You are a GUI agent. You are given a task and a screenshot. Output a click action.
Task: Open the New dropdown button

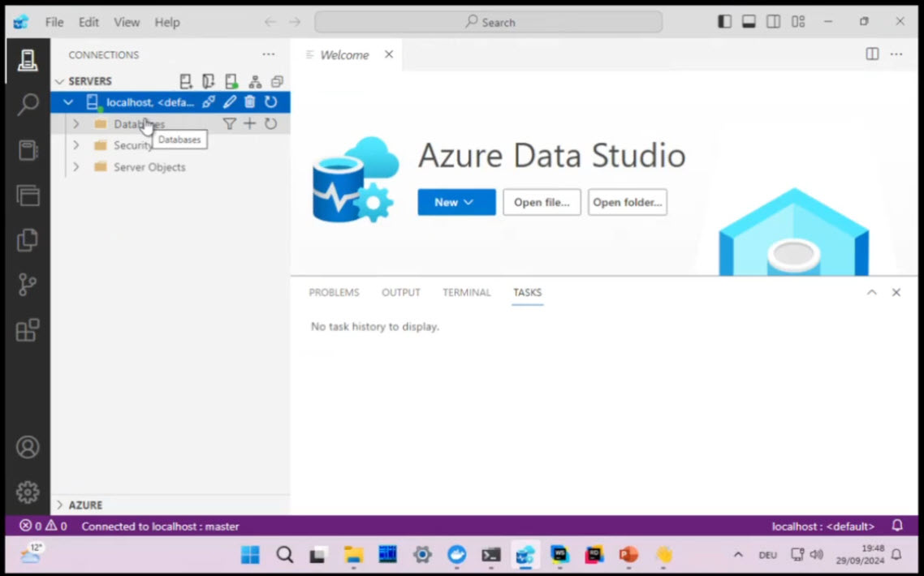pyautogui.click(x=456, y=202)
